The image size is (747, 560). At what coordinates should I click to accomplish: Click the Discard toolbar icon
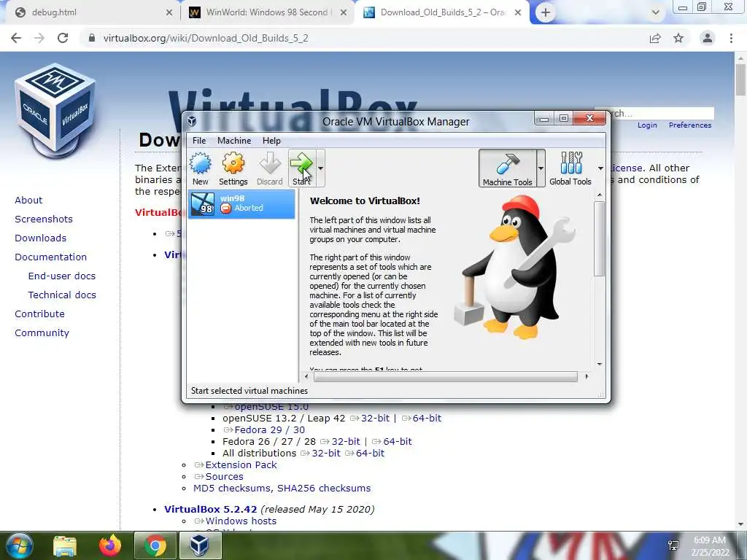pyautogui.click(x=270, y=168)
